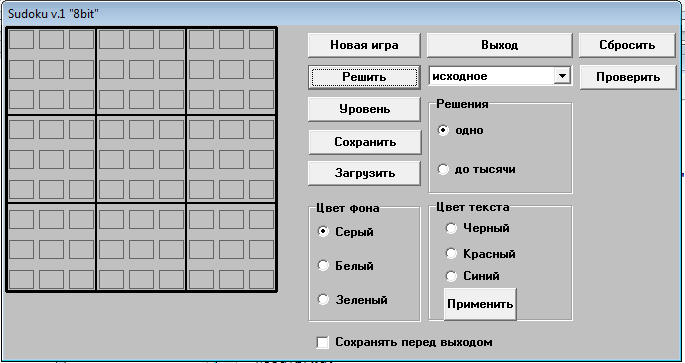Click the bottom-left cell of sudoku grid

[x=21, y=280]
